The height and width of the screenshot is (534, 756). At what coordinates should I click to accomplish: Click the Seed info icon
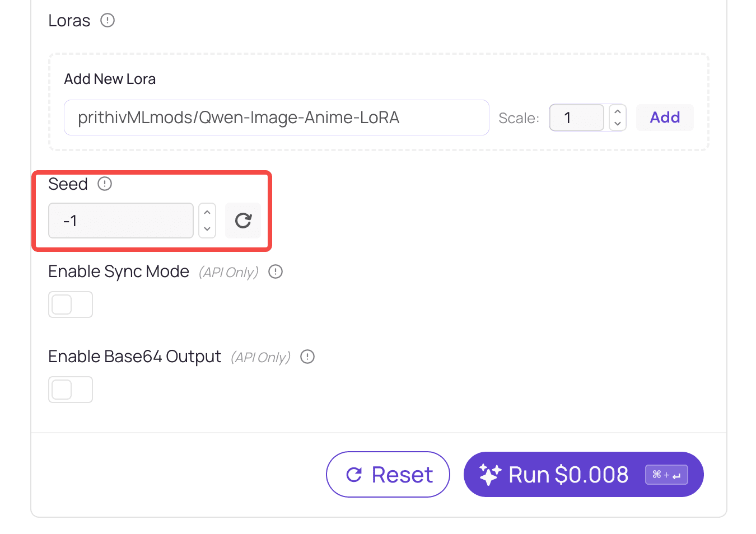(105, 184)
